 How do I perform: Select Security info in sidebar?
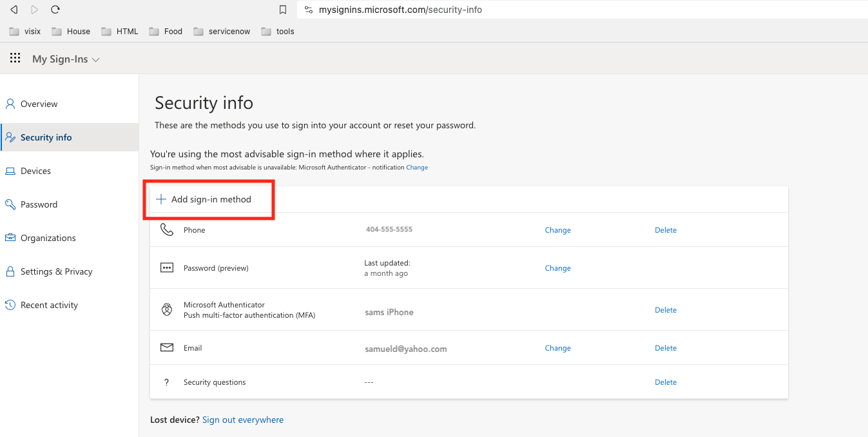click(69, 137)
